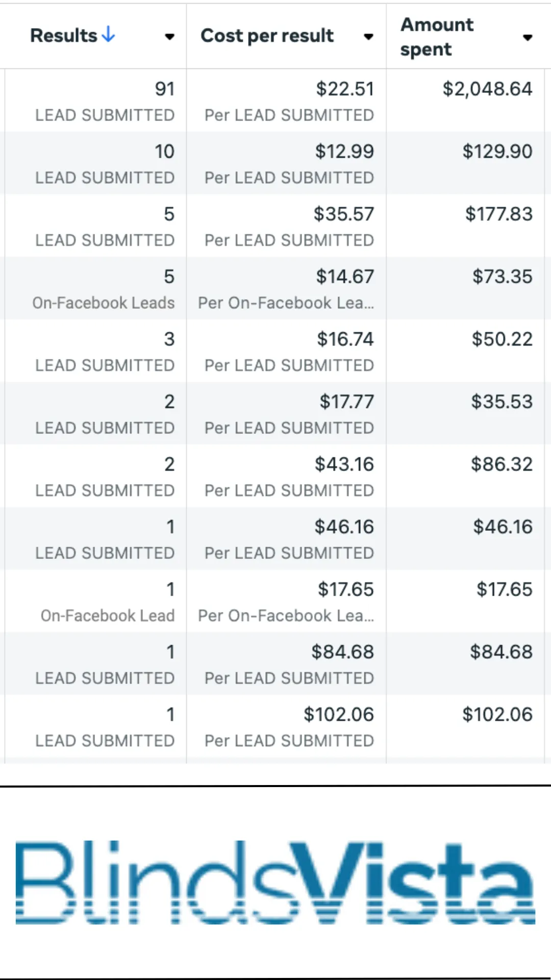
Task: Click the BlindsVista logo
Action: click(x=275, y=882)
